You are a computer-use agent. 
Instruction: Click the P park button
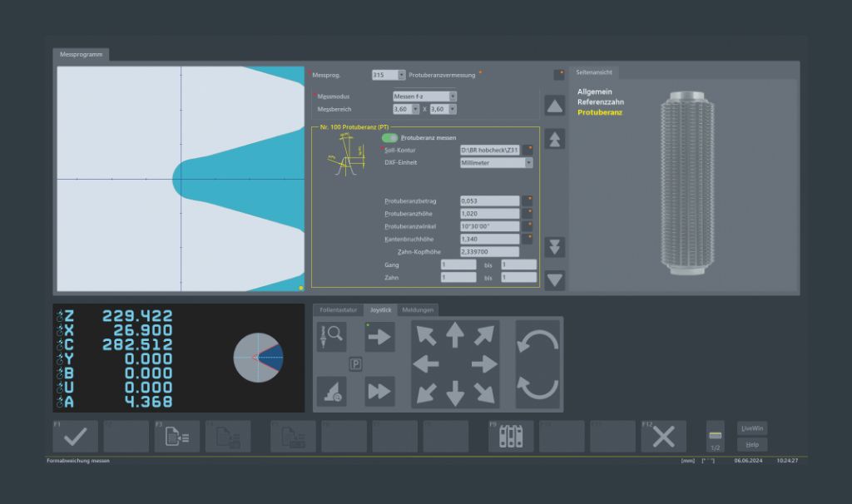355,364
